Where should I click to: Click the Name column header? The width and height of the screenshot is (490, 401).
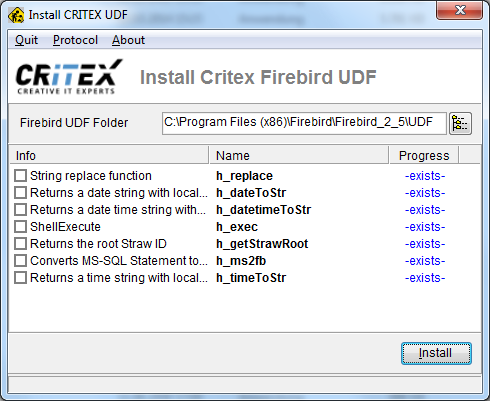click(299, 155)
